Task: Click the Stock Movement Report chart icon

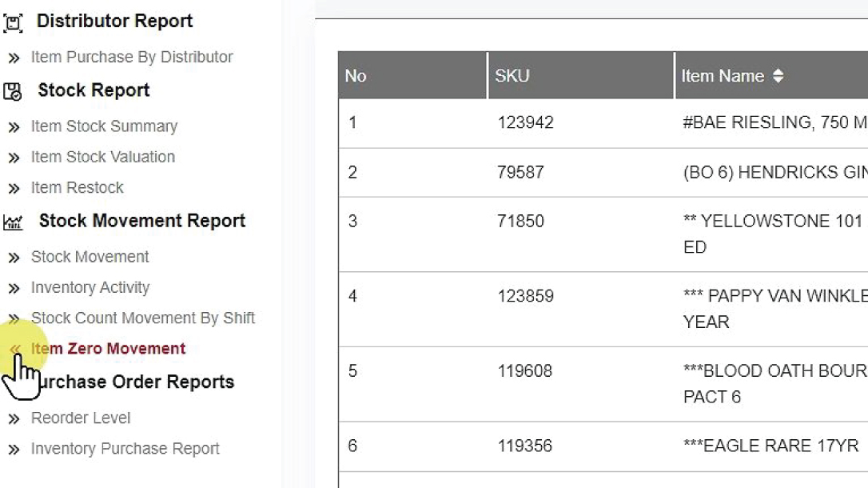Action: 13,222
